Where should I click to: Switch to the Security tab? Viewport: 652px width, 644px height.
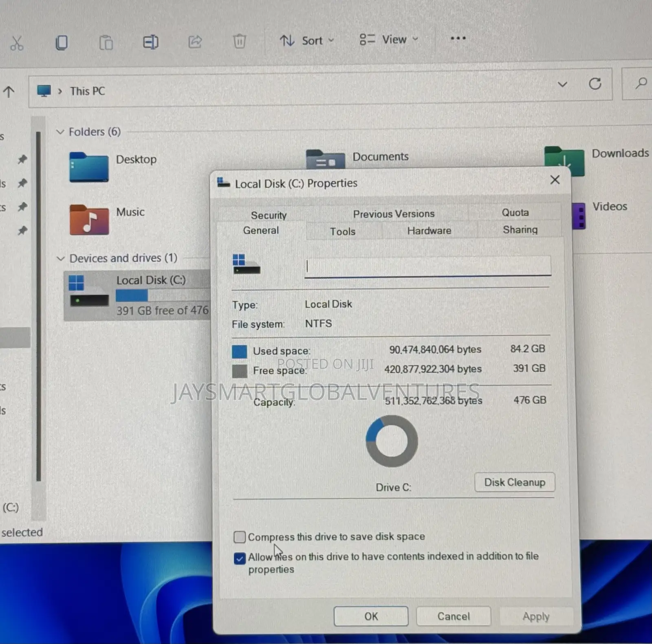point(269,215)
